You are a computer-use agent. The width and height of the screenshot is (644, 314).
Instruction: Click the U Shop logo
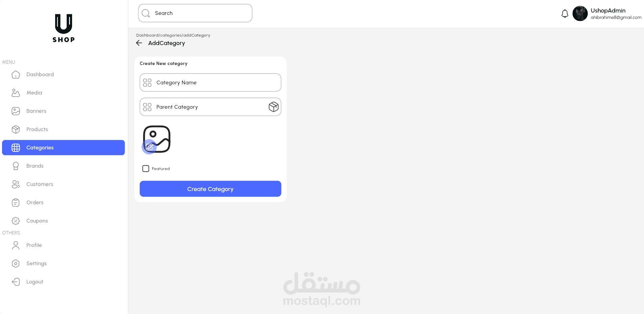pyautogui.click(x=64, y=28)
